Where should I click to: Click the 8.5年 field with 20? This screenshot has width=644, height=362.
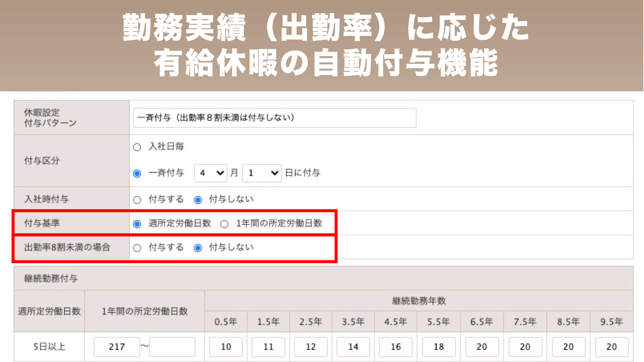568,347
